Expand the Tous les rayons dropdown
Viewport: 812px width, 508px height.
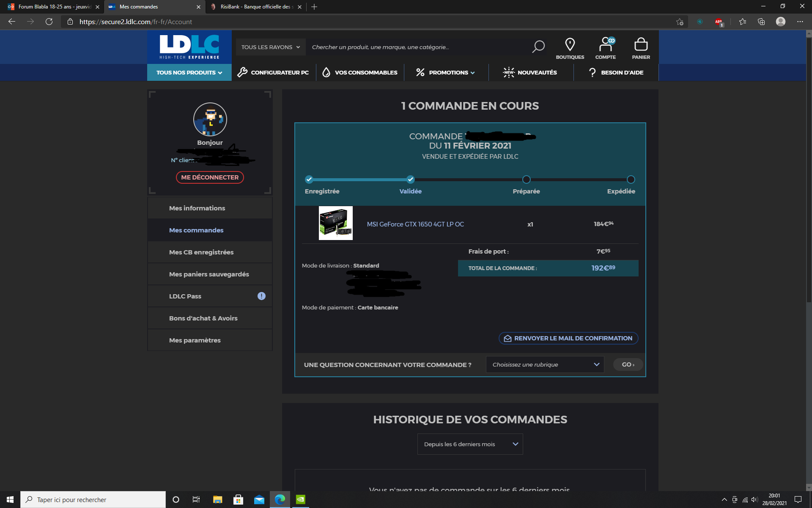tap(271, 47)
